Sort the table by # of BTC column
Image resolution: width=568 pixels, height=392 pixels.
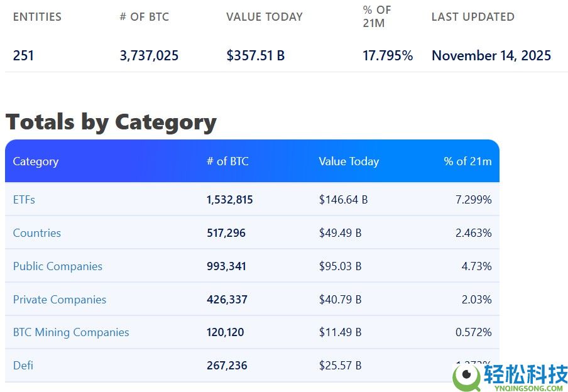click(227, 161)
